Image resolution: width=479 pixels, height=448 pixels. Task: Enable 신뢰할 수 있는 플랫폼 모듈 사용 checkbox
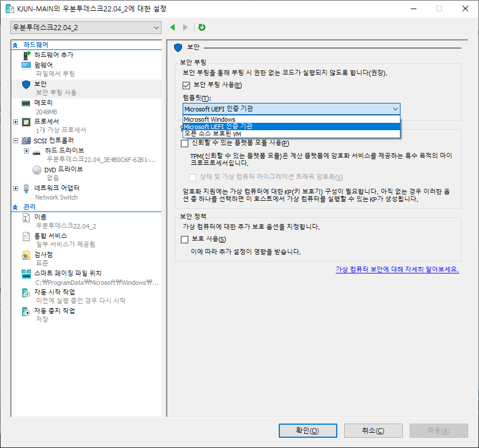click(184, 143)
